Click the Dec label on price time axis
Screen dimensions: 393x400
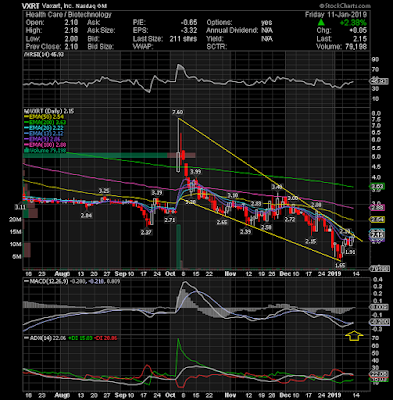(285, 274)
